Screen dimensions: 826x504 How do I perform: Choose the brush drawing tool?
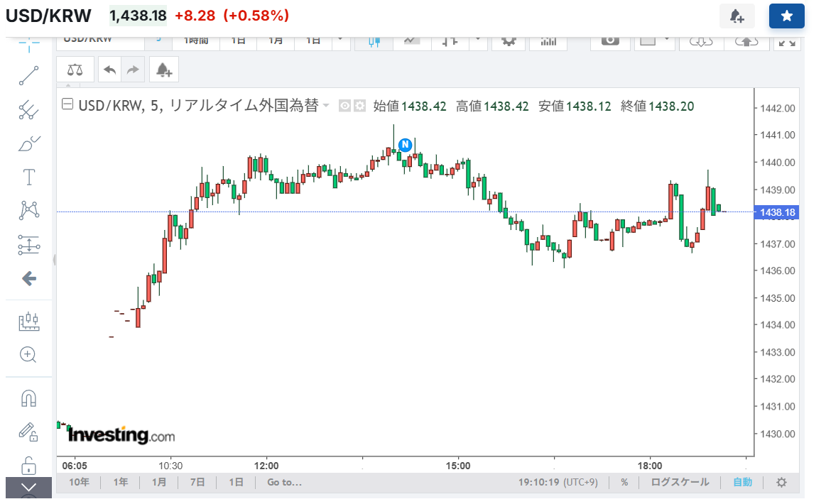tap(28, 144)
